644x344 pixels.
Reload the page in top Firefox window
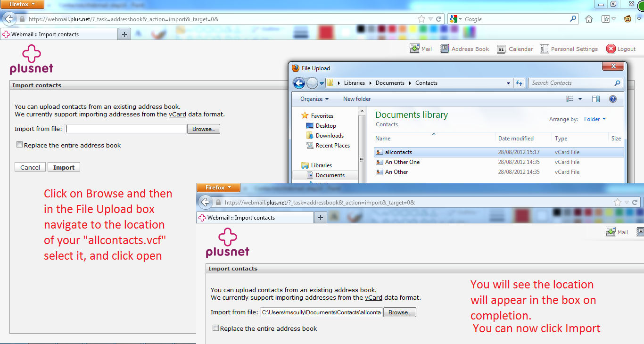point(438,19)
